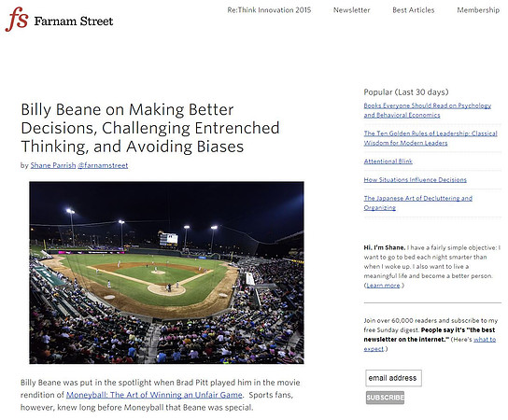Go to the Newsletter menu item
The height and width of the screenshot is (420, 508).
point(351,10)
